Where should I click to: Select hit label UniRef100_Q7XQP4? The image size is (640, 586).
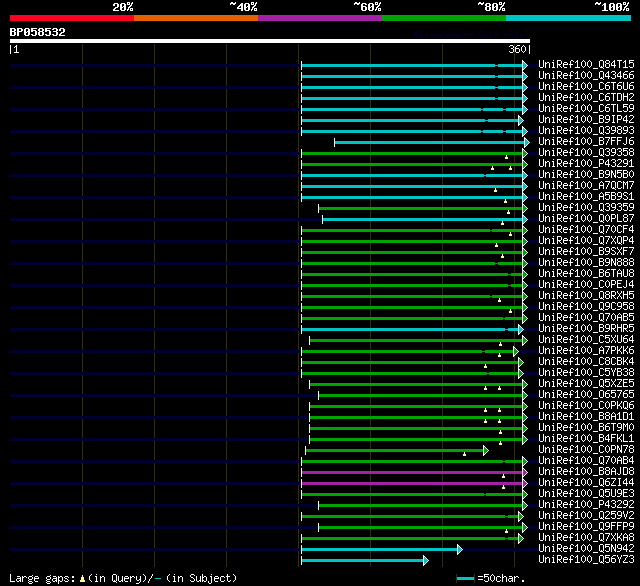pos(586,241)
